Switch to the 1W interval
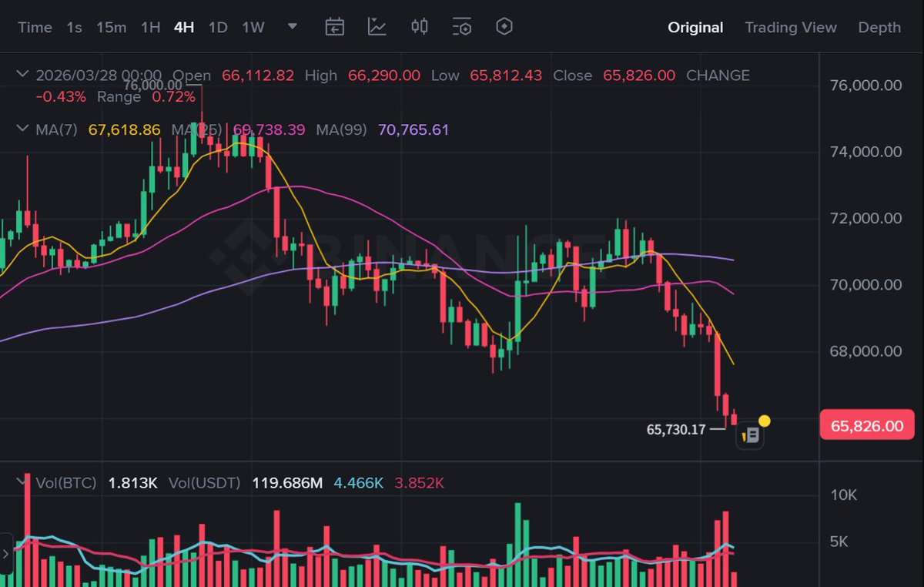This screenshot has width=924, height=587. tap(253, 27)
